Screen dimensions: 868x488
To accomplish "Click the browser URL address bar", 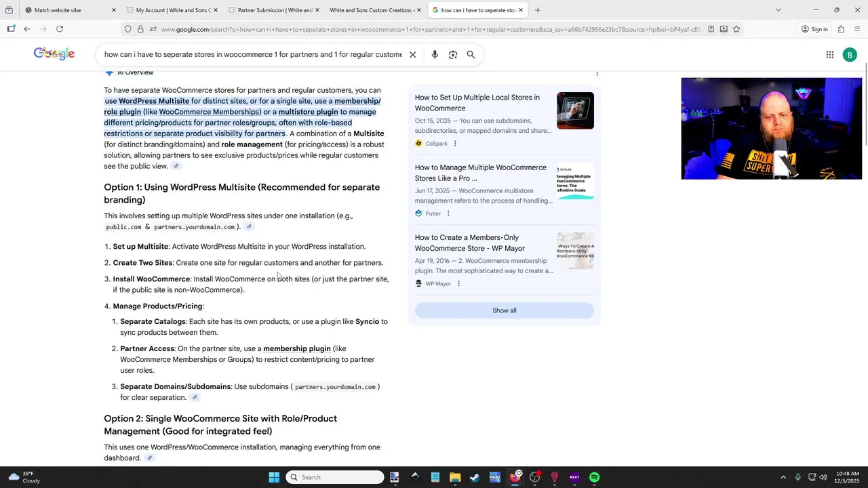I will pos(431,29).
